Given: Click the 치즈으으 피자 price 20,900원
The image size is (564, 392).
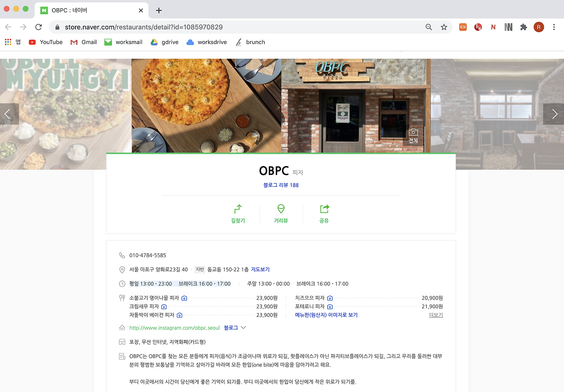Looking at the screenshot, I should pyautogui.click(x=432, y=298).
